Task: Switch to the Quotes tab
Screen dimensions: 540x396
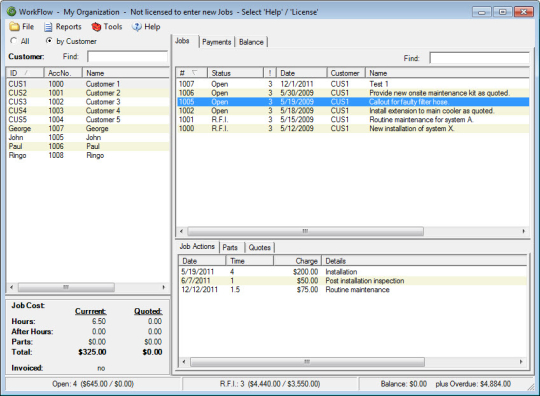Action: click(260, 248)
